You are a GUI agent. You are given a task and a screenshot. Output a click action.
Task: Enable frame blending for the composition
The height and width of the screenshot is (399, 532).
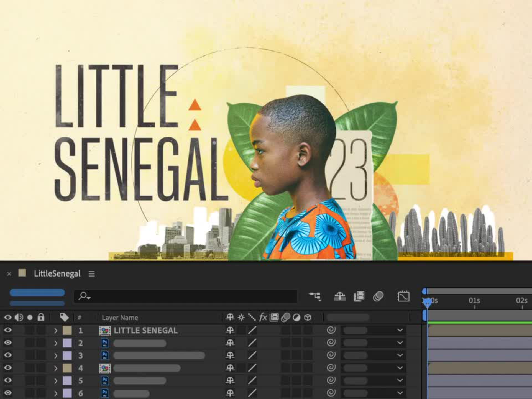pyautogui.click(x=359, y=296)
